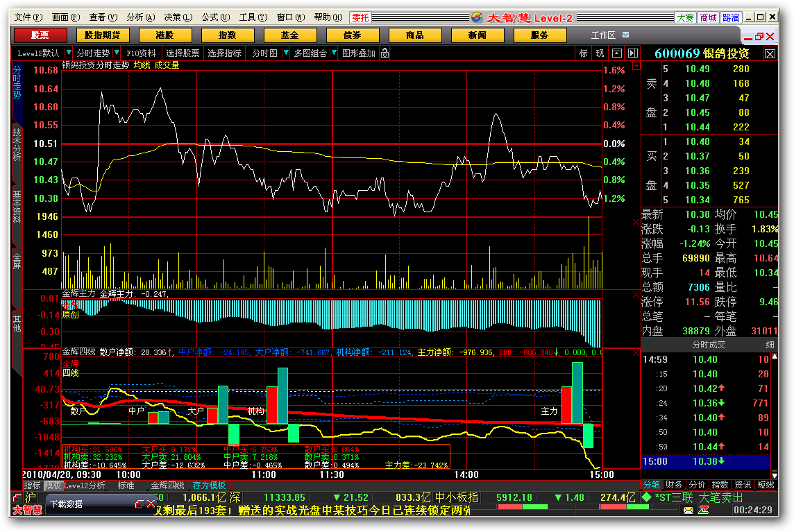Open the 文件(F) menu
Viewport: 794px width, 532px height.
pyautogui.click(x=28, y=17)
